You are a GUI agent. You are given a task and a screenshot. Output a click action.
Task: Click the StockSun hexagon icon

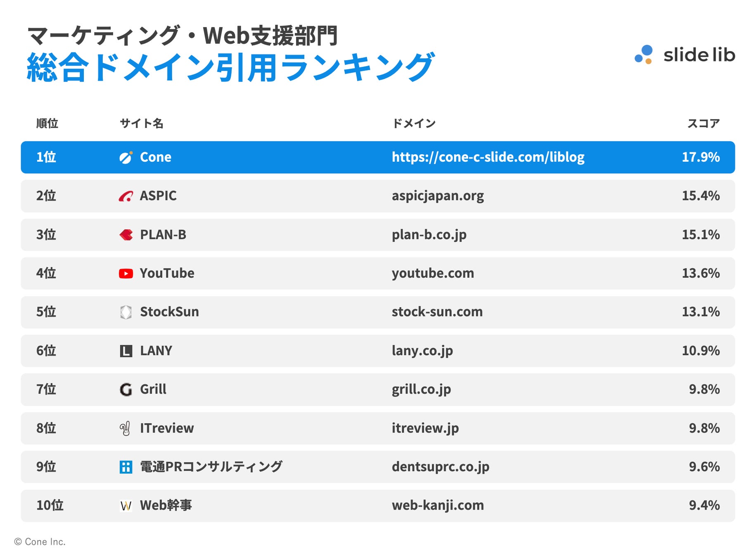126,312
